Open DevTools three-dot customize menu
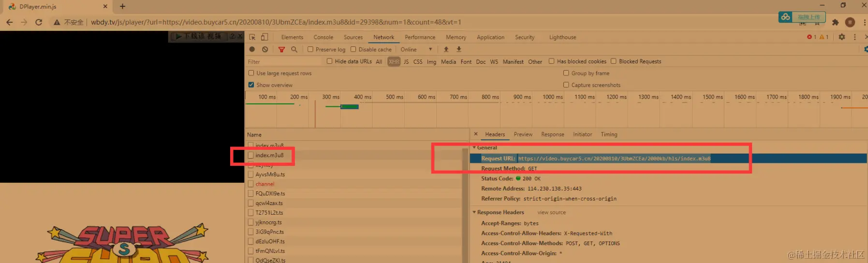The width and height of the screenshot is (868, 263). click(x=854, y=37)
